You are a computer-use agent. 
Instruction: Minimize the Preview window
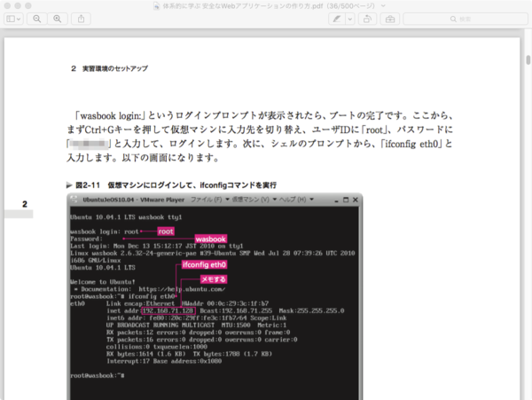pyautogui.click(x=18, y=6)
